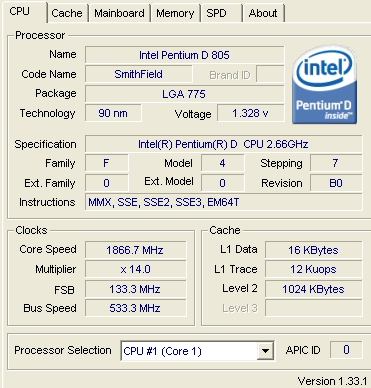Click the Level 2 label

click(x=240, y=288)
